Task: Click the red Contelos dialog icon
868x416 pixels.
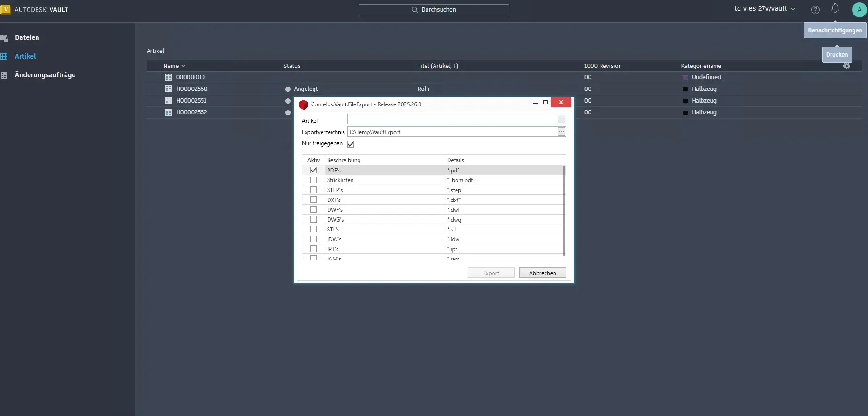Action: pos(304,104)
